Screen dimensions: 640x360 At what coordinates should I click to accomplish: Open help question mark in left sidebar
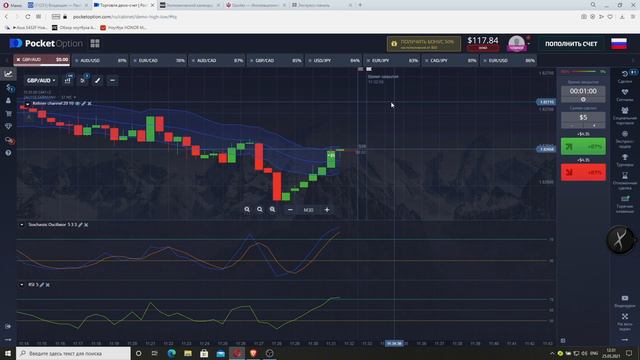point(8,153)
